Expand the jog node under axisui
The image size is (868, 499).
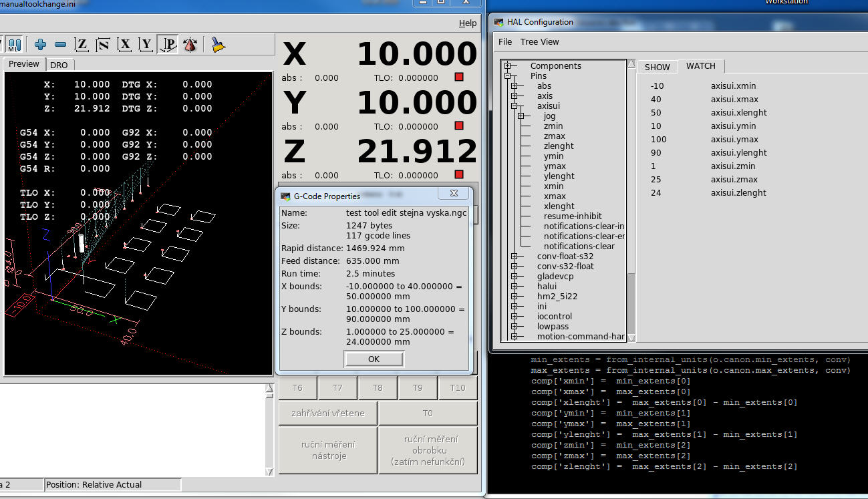(521, 116)
